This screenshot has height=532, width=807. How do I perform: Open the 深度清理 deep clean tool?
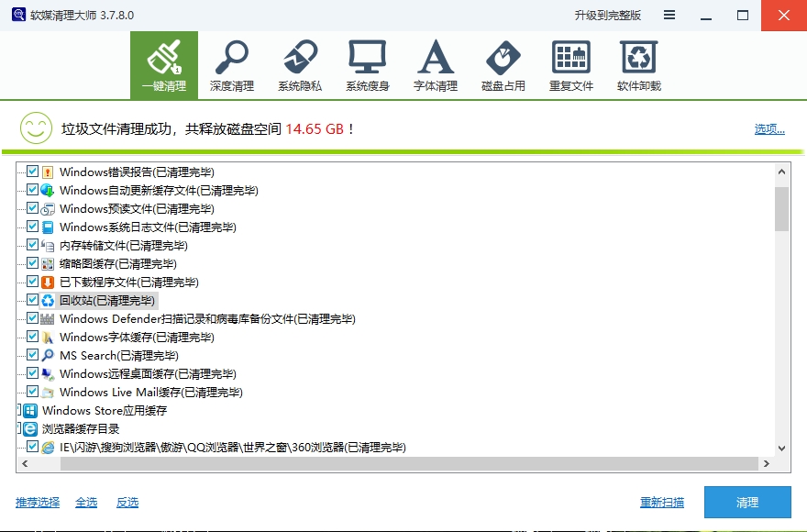tap(231, 65)
